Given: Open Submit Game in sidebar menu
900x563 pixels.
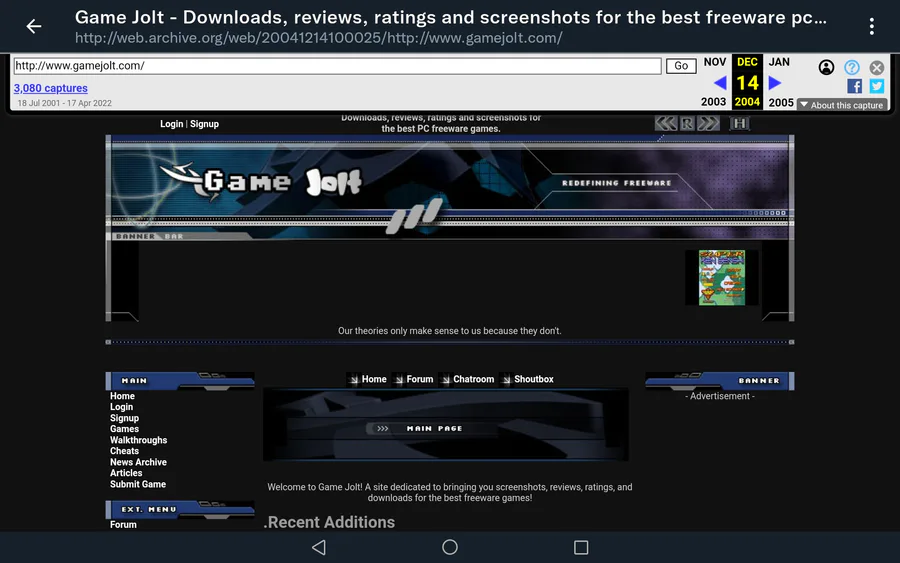Looking at the screenshot, I should click(x=138, y=484).
